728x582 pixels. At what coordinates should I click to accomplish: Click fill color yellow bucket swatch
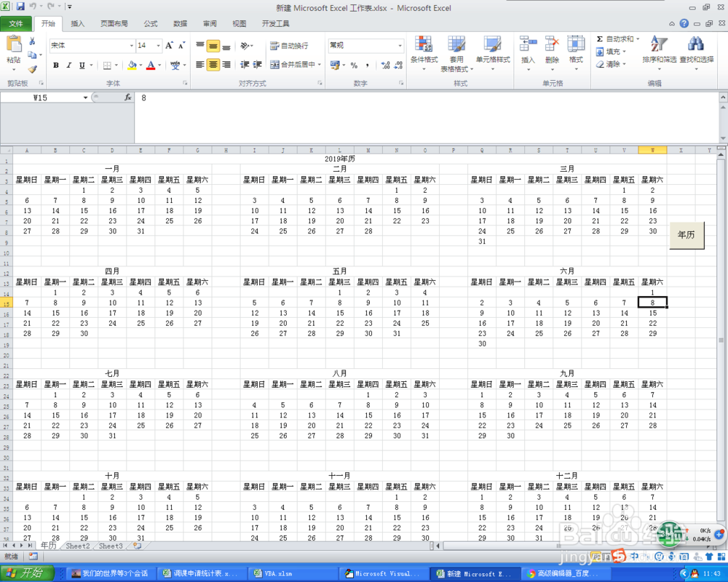(x=132, y=65)
